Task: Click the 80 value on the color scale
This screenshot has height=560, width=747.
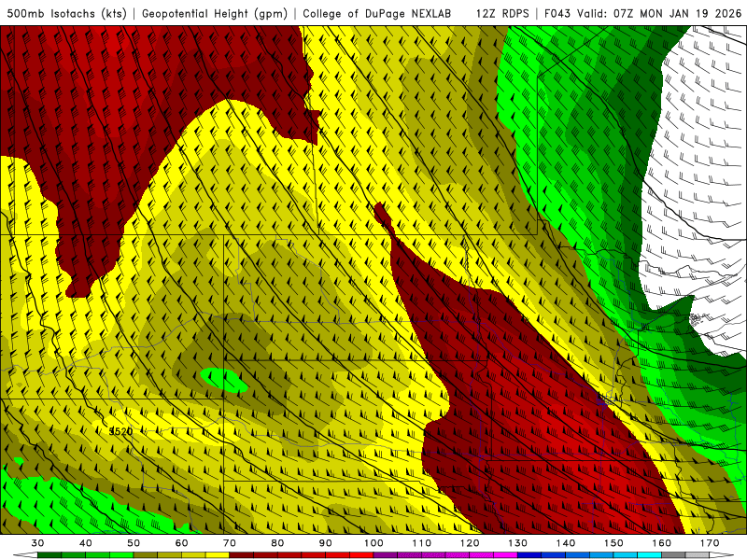Action: tap(277, 543)
